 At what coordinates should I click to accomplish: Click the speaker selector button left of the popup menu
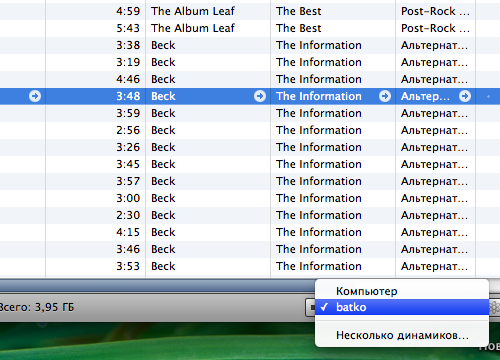click(x=311, y=307)
